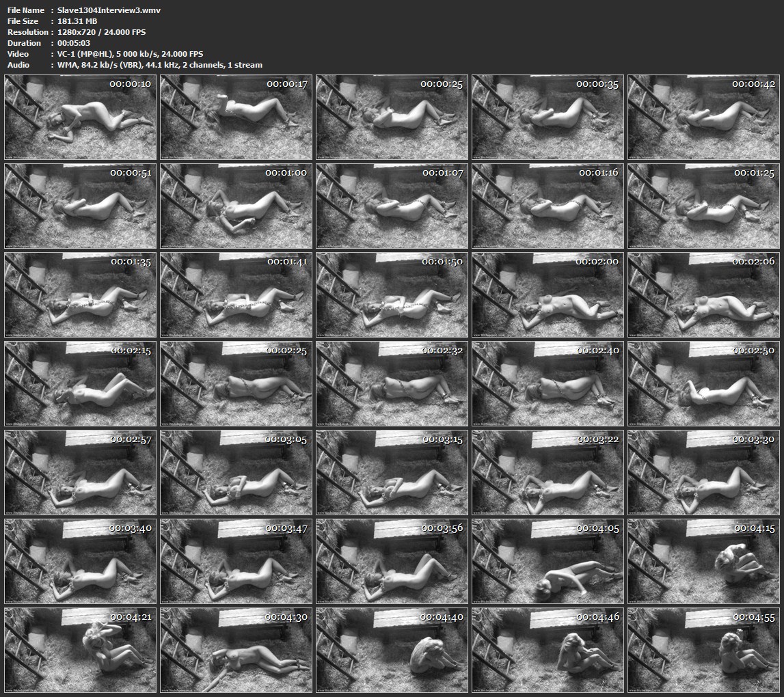The image size is (784, 697).
Task: Pick the thumbnail stamped 00:00:42
Action: click(x=703, y=118)
